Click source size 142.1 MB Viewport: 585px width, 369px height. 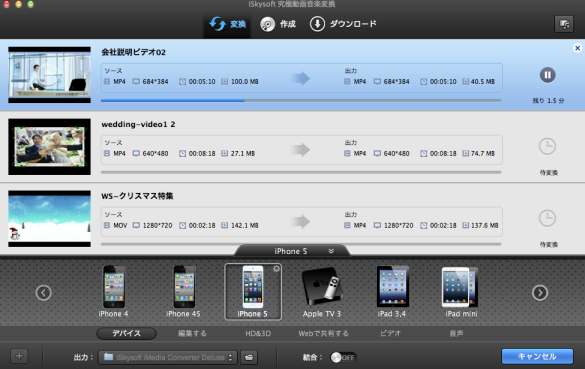pos(244,225)
